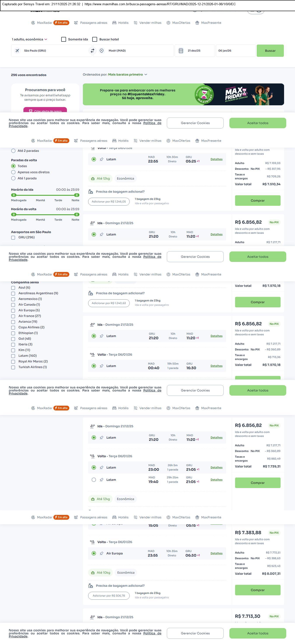Click the luggage icon beside Precisa de bagagem adicional
The width and height of the screenshot is (295, 644).
tap(91, 192)
